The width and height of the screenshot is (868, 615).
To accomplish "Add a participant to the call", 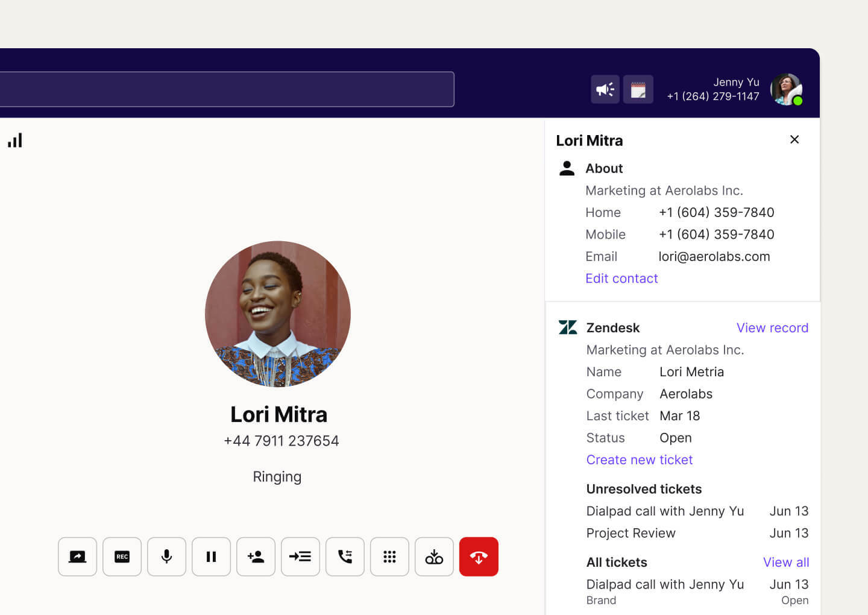I will coord(256,557).
